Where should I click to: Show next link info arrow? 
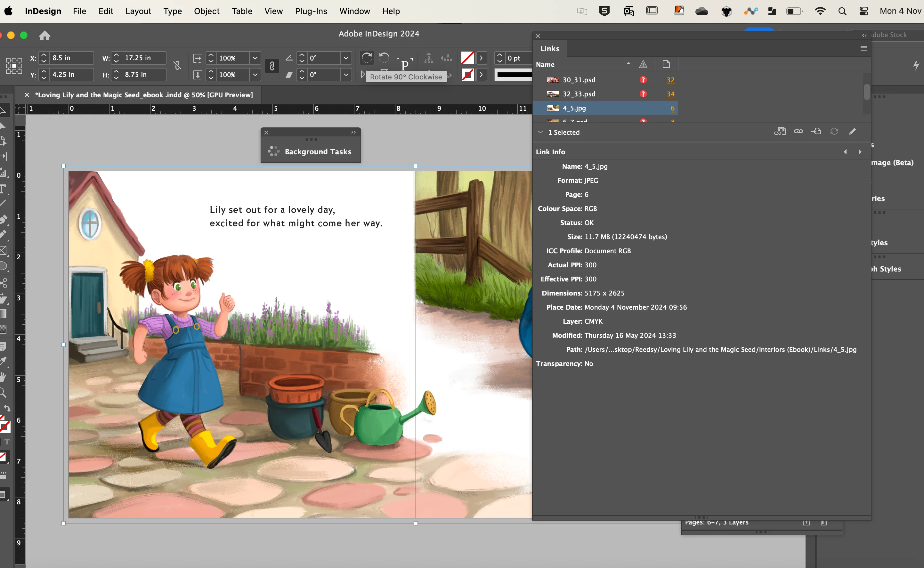pyautogui.click(x=860, y=152)
